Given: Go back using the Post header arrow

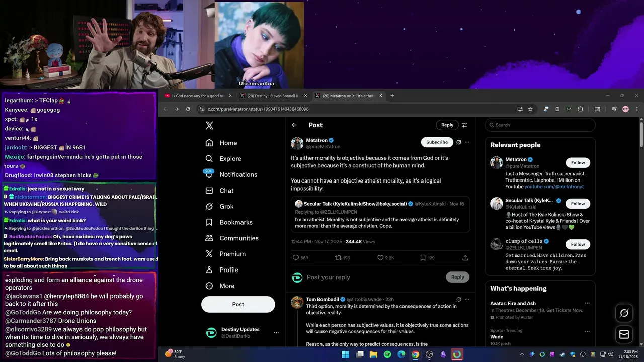Looking at the screenshot, I should pyautogui.click(x=294, y=125).
